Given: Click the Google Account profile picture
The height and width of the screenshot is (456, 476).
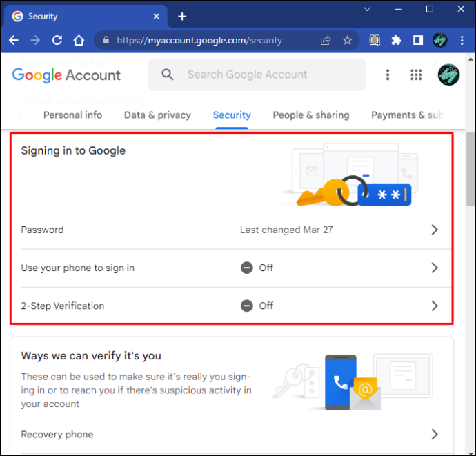Looking at the screenshot, I should coord(448,75).
